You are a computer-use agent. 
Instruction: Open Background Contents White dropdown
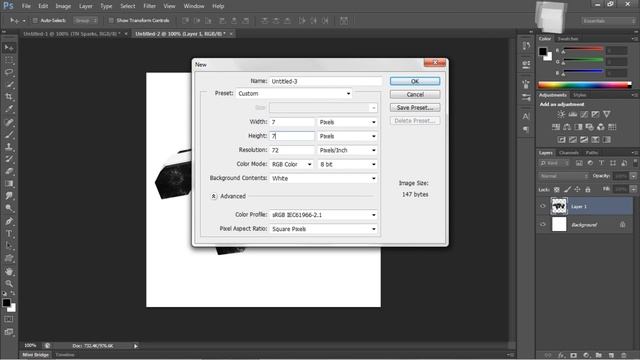323,178
